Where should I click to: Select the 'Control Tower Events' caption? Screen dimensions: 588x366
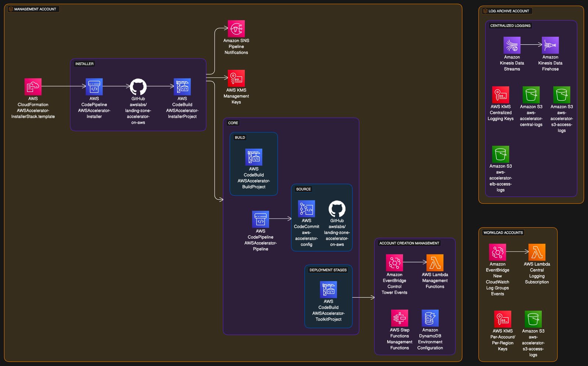tap(394, 289)
